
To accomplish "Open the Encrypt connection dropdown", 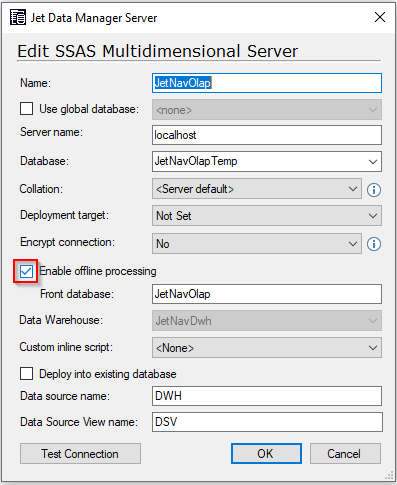I will click(257, 244).
